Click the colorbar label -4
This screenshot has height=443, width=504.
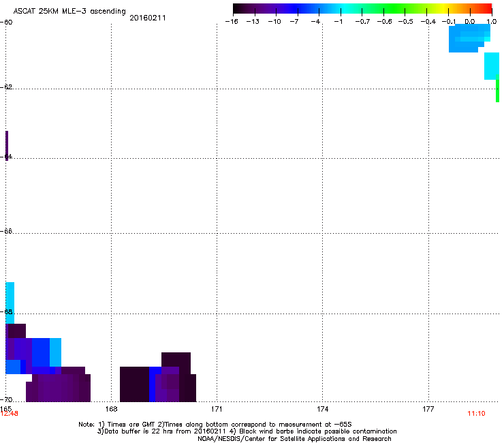point(315,22)
